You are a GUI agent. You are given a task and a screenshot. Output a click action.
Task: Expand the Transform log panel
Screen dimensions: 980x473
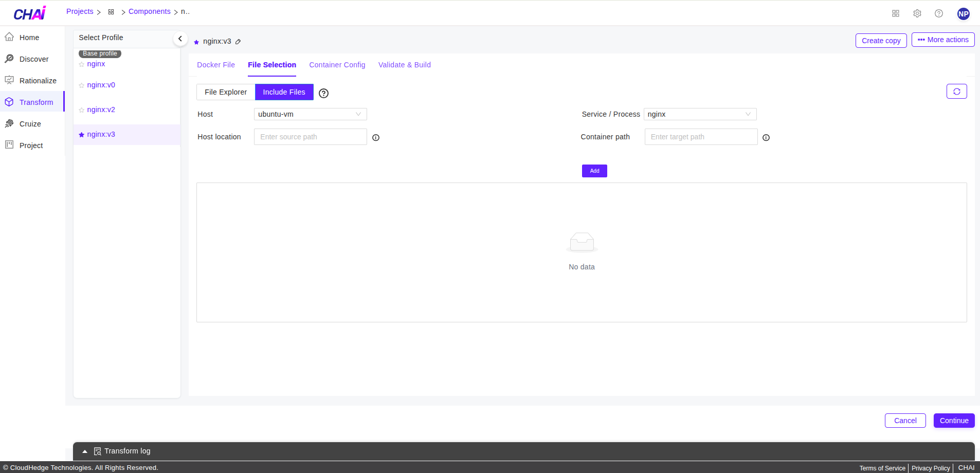point(85,451)
